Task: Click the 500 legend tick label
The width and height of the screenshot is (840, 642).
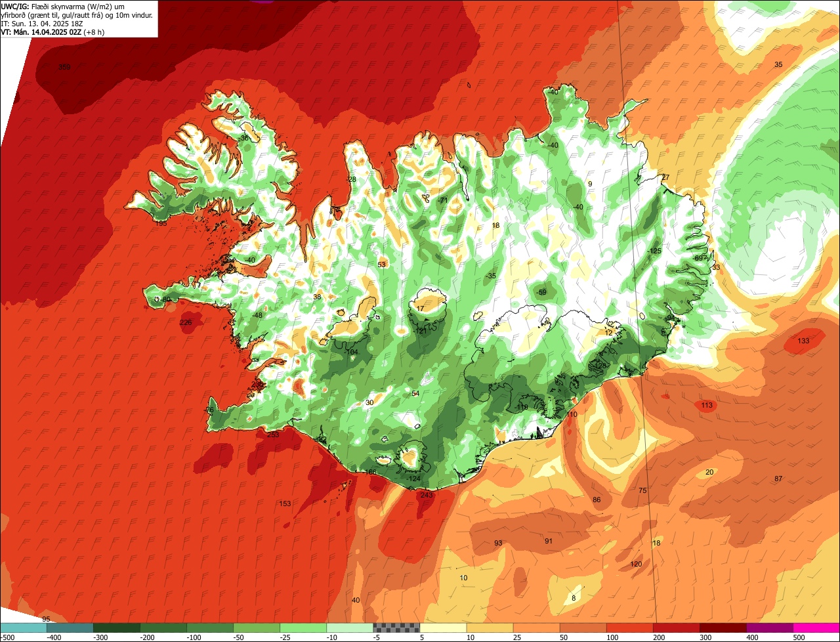Action: 798,637
